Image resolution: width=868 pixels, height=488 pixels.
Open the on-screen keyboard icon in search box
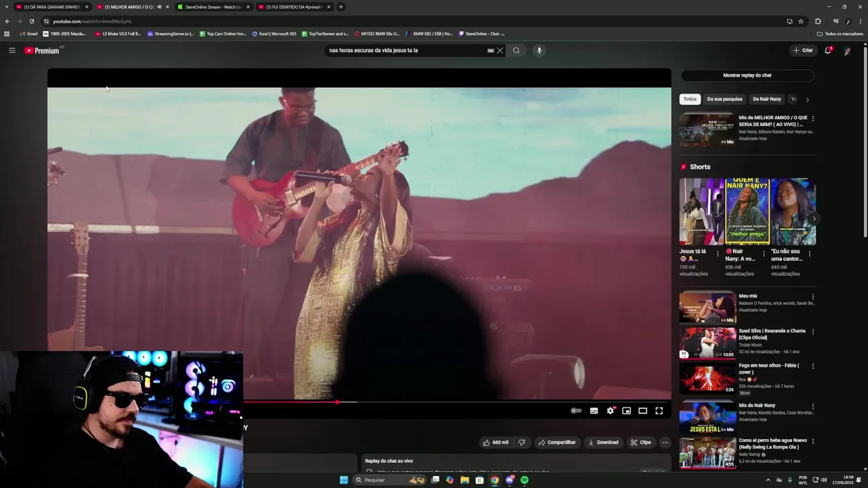[x=490, y=50]
